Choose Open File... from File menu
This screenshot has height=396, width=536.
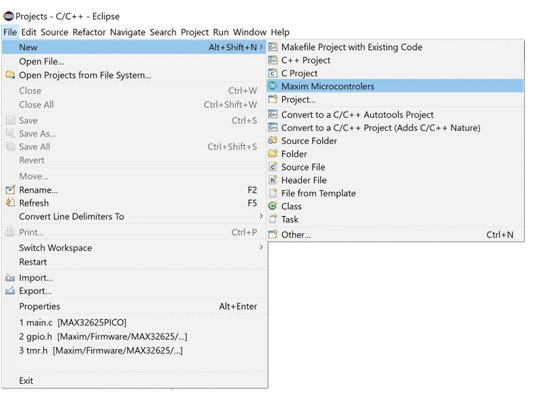(134, 62)
